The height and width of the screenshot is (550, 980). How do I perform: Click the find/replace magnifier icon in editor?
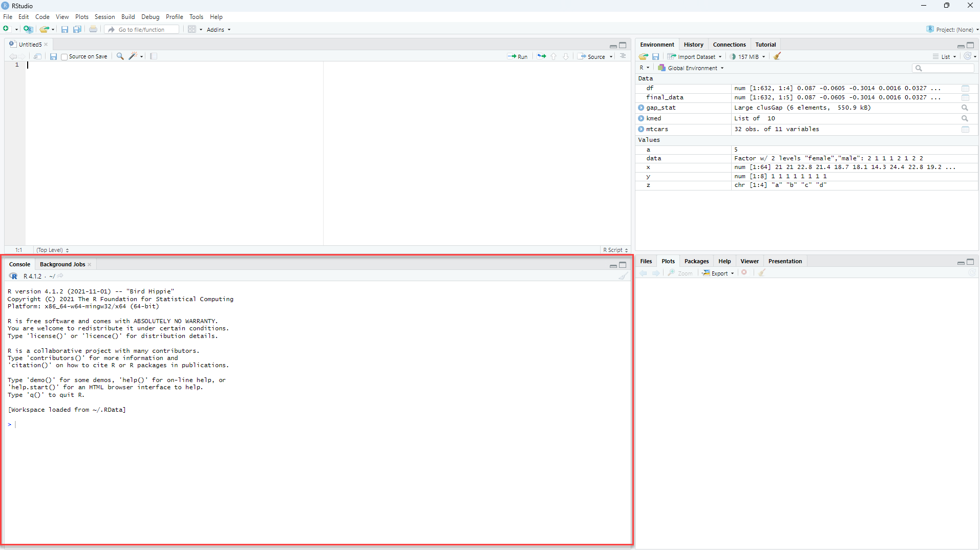point(120,56)
